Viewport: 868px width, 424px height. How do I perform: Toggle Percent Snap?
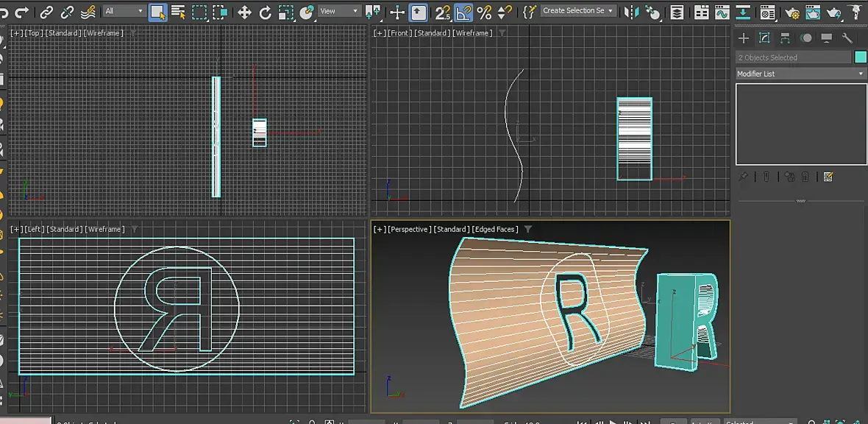click(x=484, y=12)
